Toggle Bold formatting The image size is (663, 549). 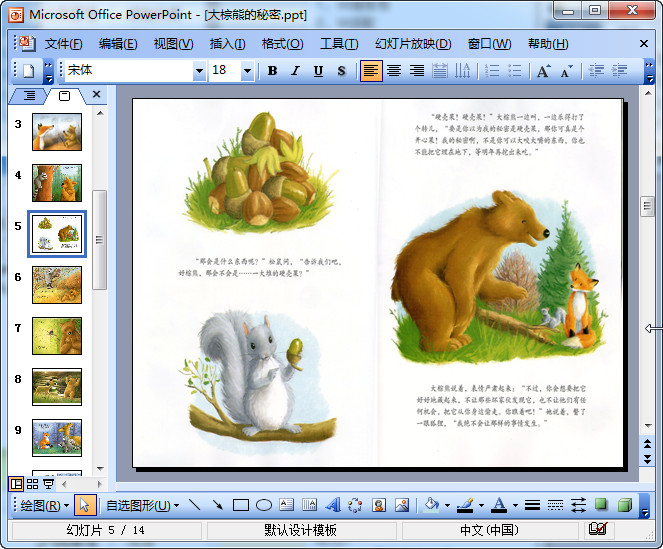[272, 71]
